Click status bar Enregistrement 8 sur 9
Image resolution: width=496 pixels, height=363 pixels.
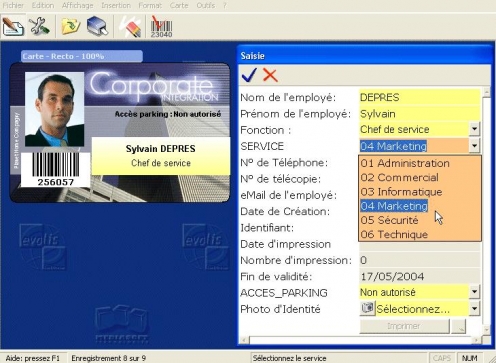[109, 358]
